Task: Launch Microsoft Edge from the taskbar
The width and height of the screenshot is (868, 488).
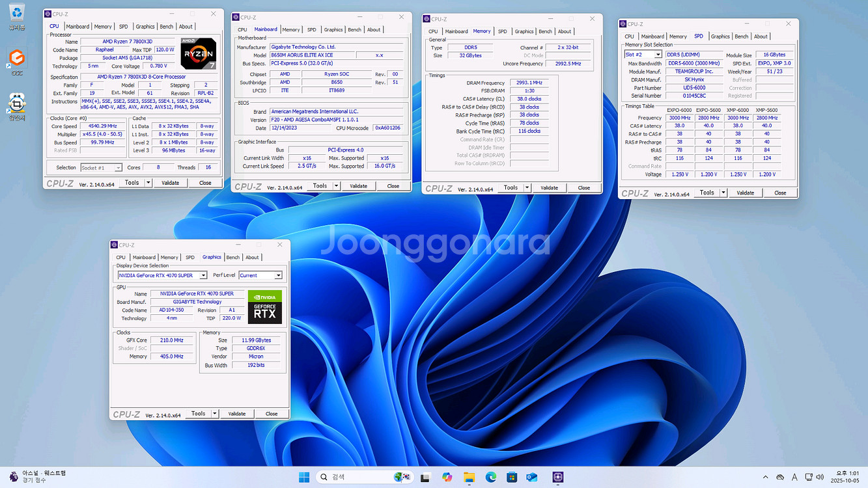Action: pos(490,477)
